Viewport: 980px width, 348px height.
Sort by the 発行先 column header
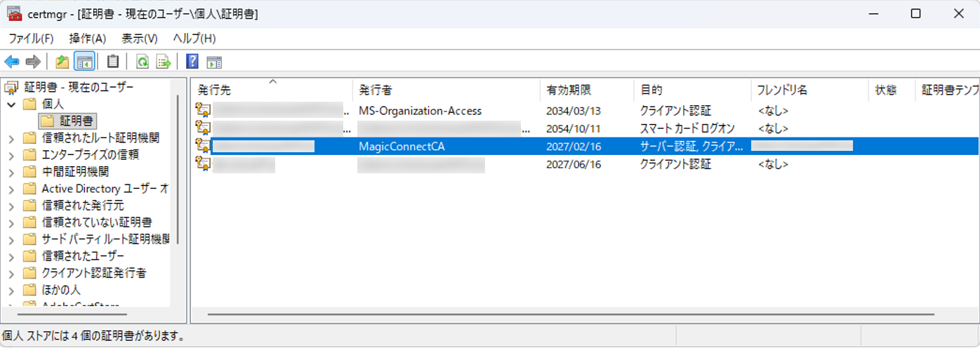272,90
